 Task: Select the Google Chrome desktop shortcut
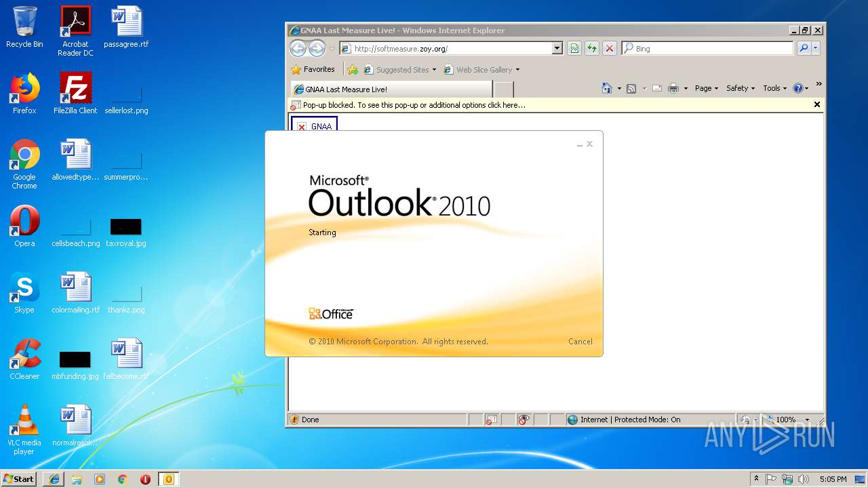(x=24, y=164)
